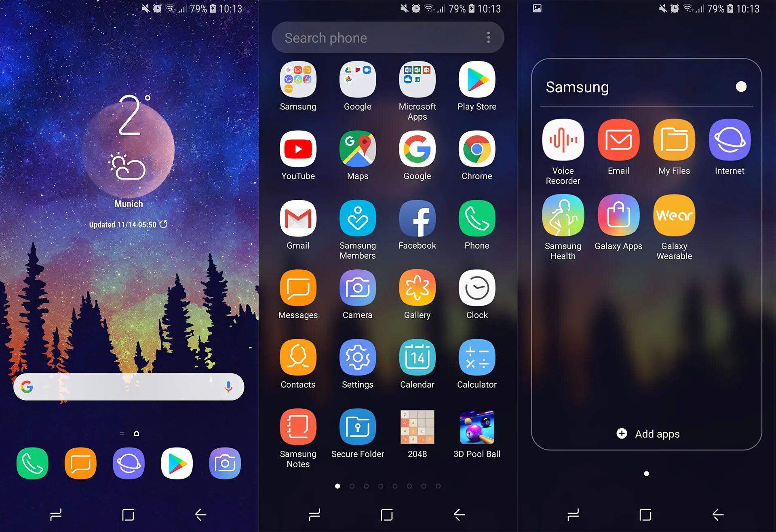Add apps to Samsung folder
Image resolution: width=776 pixels, height=532 pixels.
(x=647, y=434)
